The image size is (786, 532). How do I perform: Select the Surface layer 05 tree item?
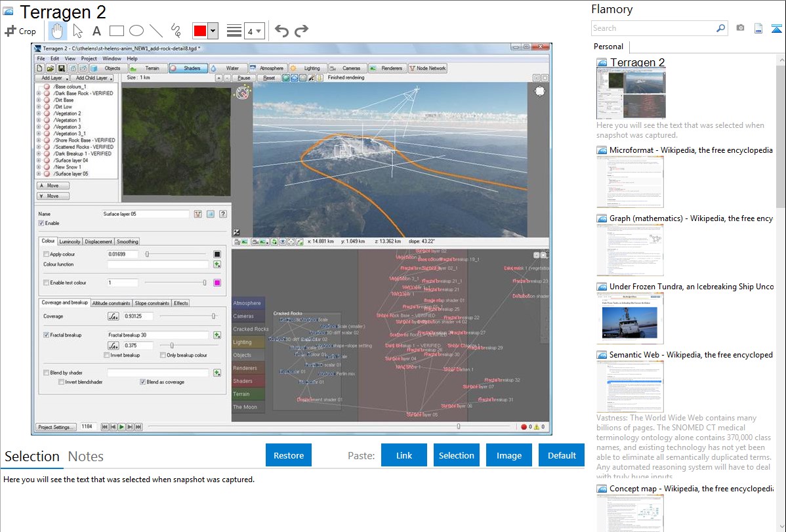click(x=71, y=174)
